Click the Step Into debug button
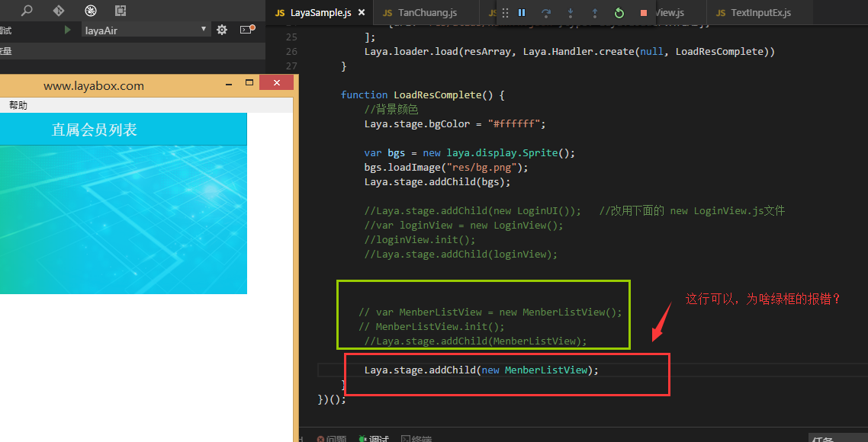Viewport: 868px width, 442px height. [x=571, y=13]
